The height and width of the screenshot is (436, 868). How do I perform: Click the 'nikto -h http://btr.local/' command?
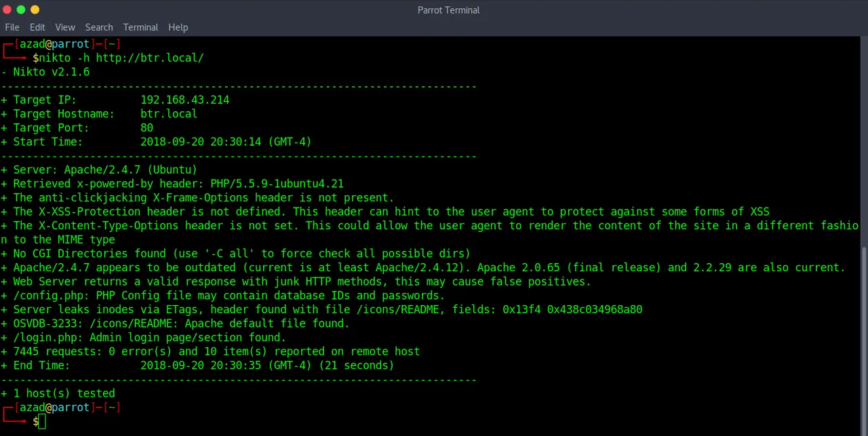click(121, 58)
